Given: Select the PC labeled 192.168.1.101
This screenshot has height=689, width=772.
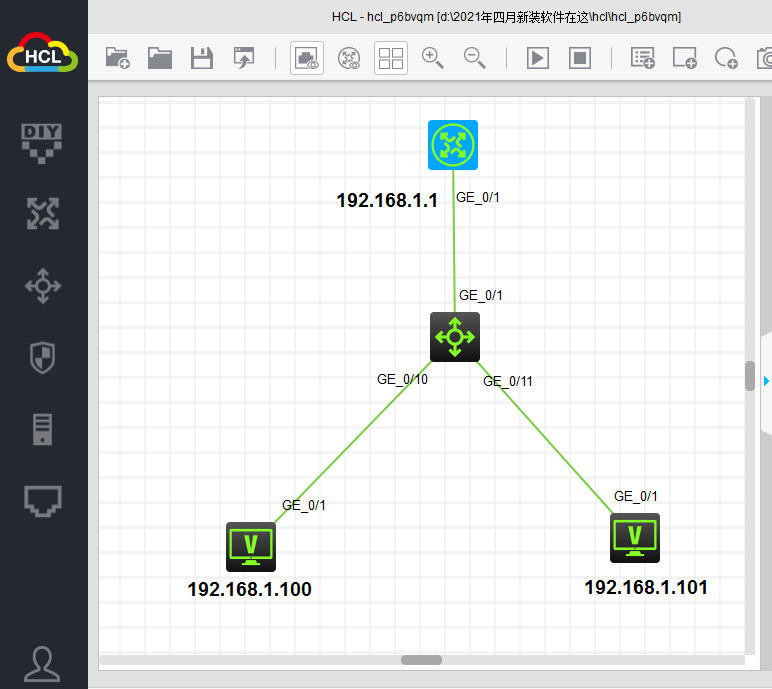Looking at the screenshot, I should tap(635, 538).
